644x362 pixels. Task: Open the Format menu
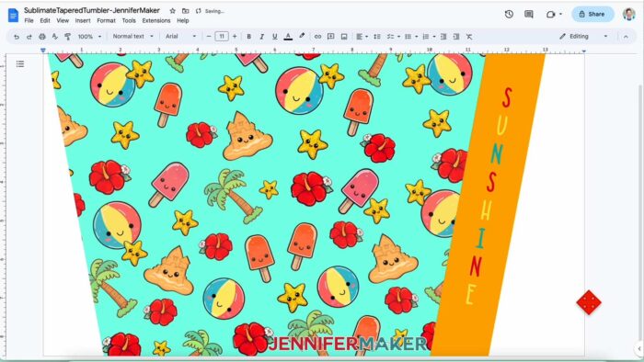coord(106,20)
